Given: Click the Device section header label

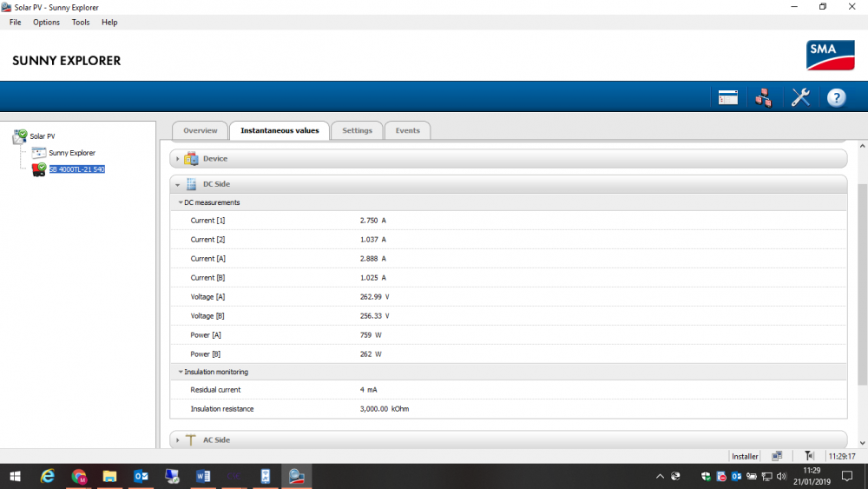Looking at the screenshot, I should tap(215, 158).
